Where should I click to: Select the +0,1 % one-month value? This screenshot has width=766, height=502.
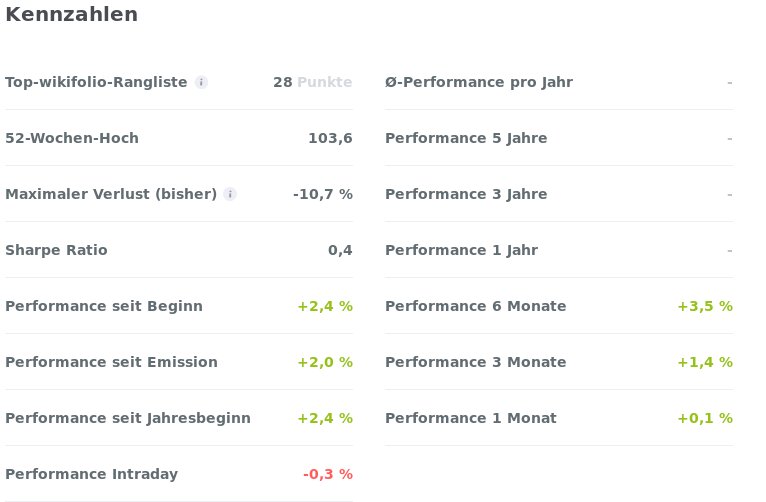coord(705,418)
